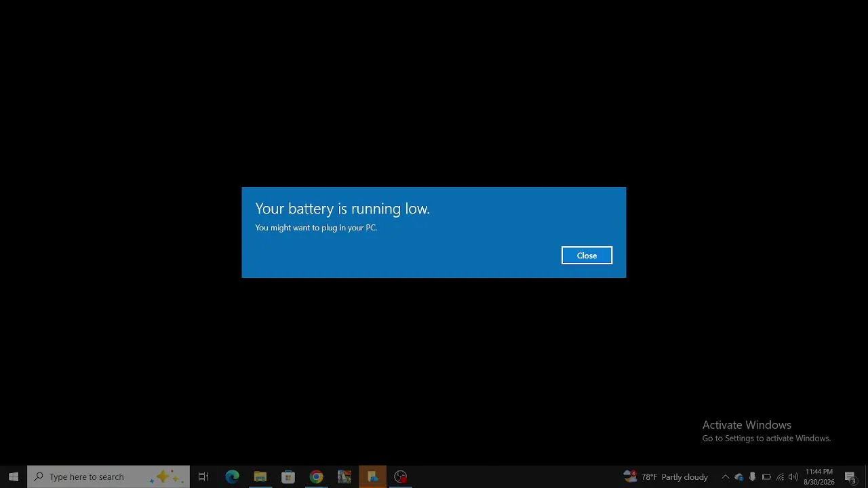Viewport: 868px width, 488px height.
Task: Open the Action Center notifications icon
Action: (850, 476)
